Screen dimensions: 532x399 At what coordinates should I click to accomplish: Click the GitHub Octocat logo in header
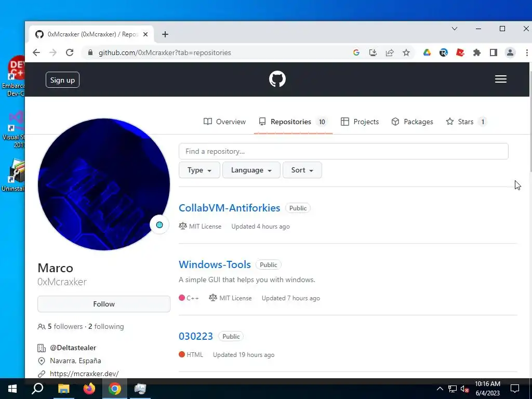click(277, 79)
